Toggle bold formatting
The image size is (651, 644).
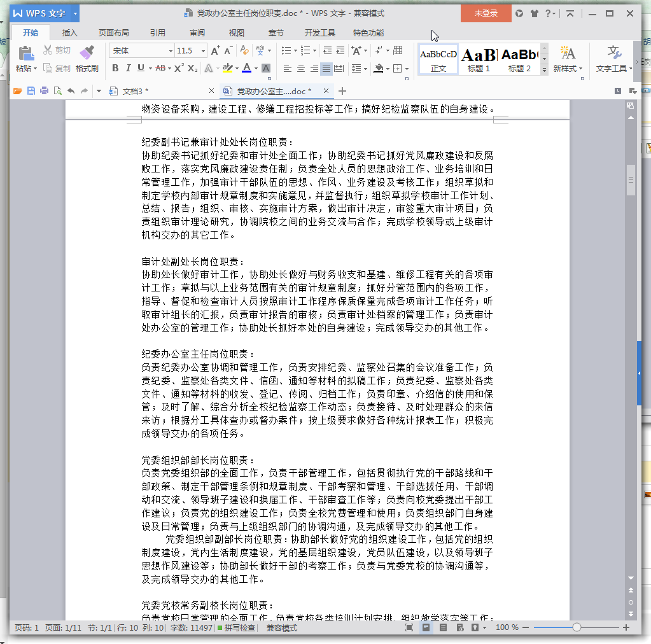click(x=115, y=68)
